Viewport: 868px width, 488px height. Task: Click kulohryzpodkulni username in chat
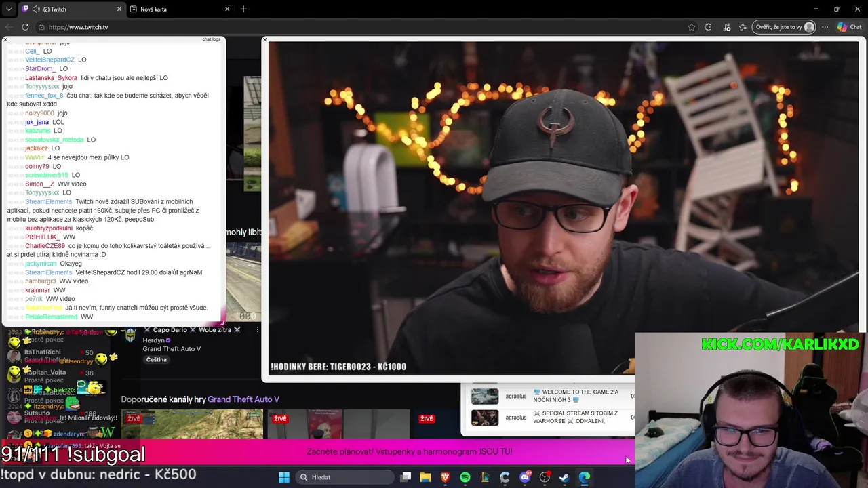tap(49, 228)
